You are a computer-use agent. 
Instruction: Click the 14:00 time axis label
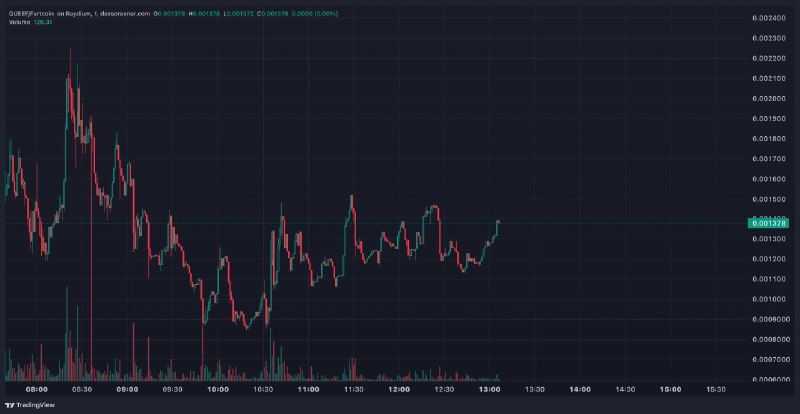click(580, 389)
